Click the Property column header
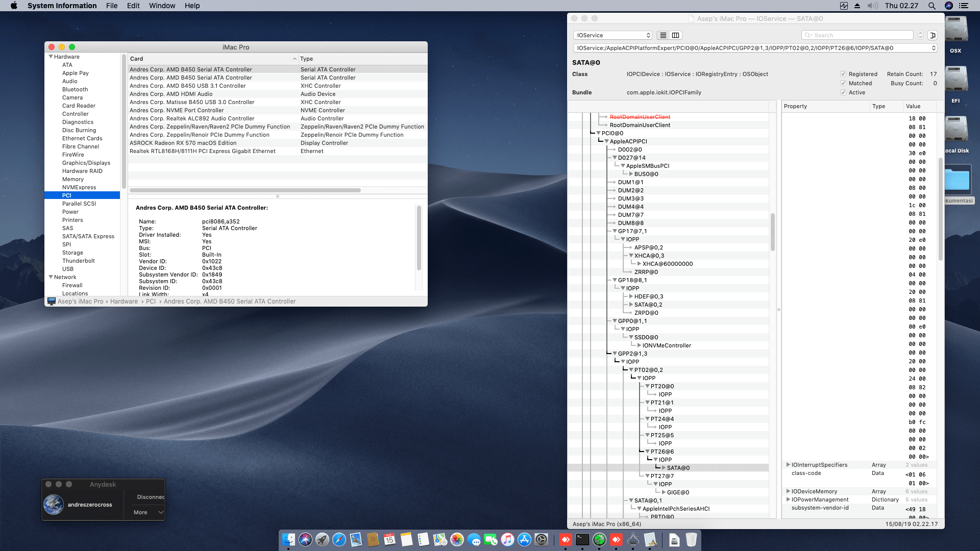Image resolution: width=980 pixels, height=551 pixels. click(825, 106)
